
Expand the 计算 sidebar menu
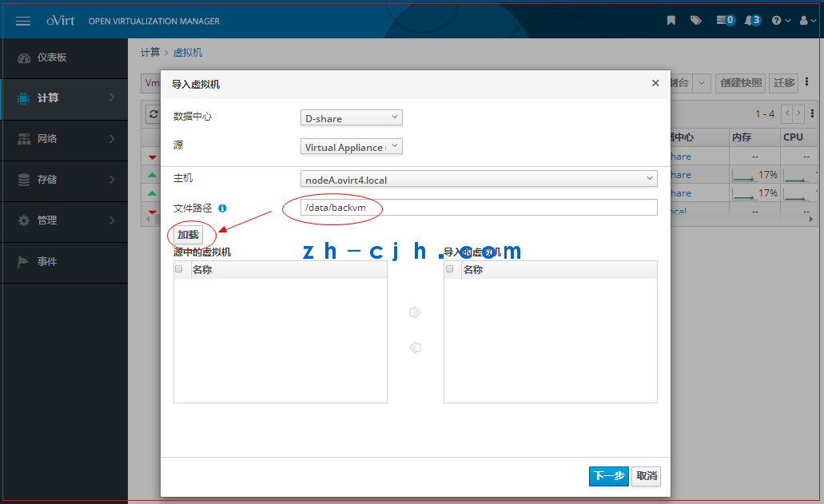coord(64,98)
